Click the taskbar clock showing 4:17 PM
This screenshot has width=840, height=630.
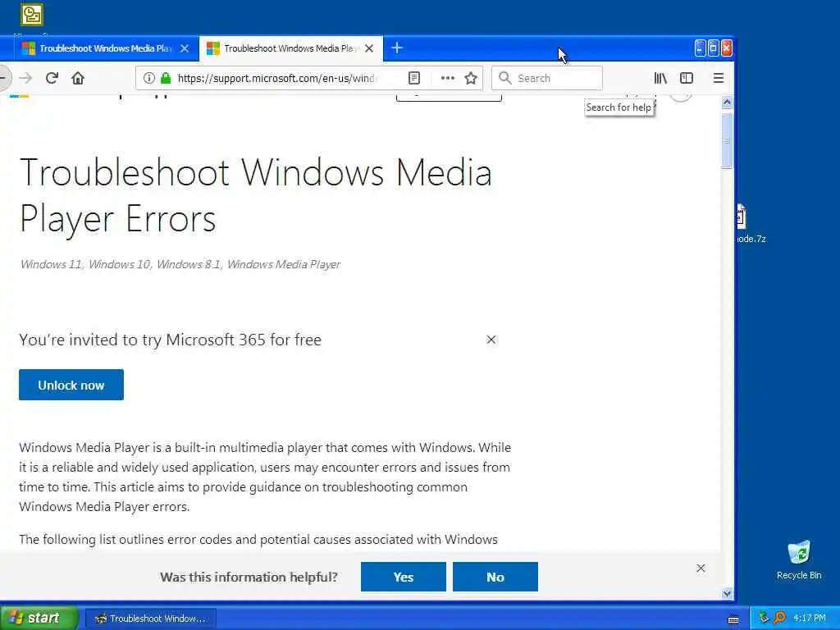click(x=810, y=619)
